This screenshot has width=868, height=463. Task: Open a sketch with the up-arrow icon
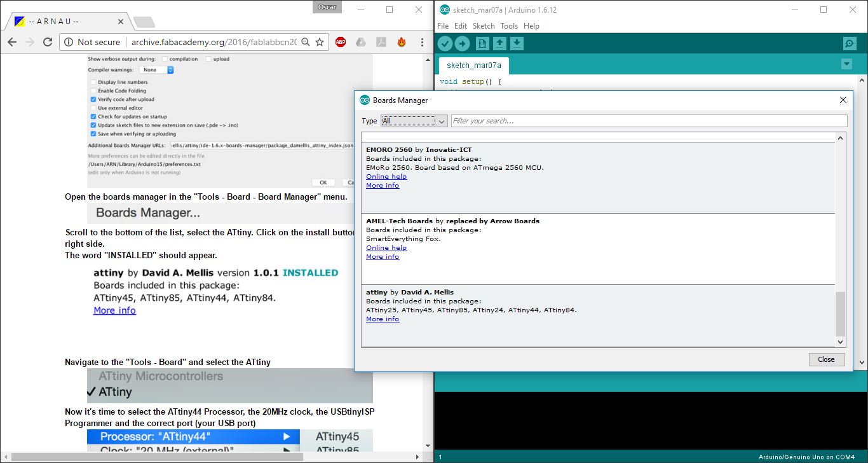coord(499,43)
